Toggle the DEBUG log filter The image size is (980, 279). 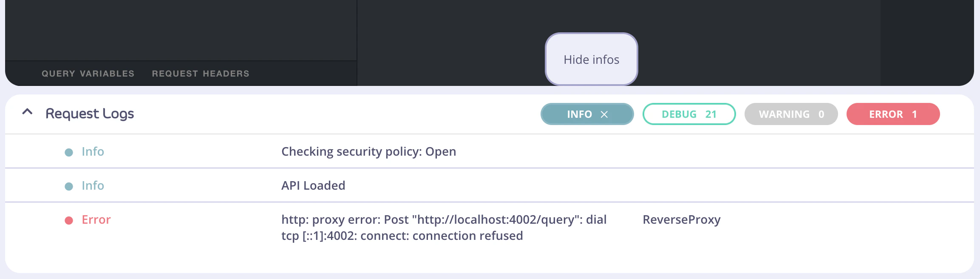[x=688, y=114]
